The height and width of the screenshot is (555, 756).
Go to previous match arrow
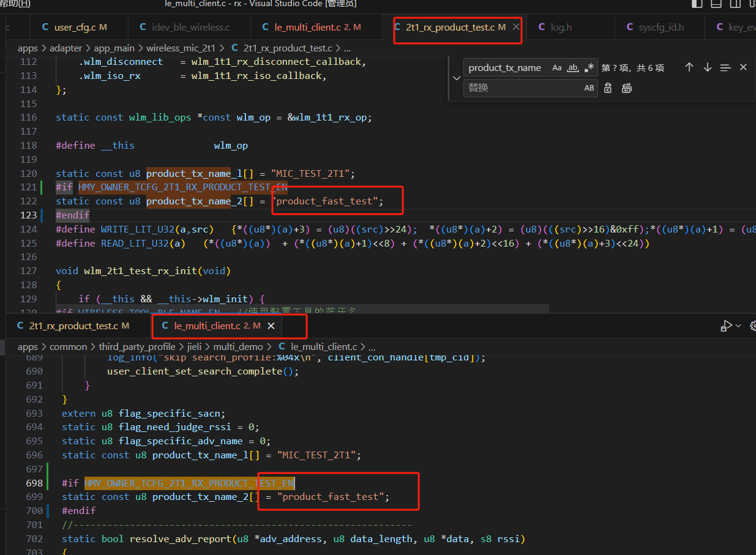point(689,67)
